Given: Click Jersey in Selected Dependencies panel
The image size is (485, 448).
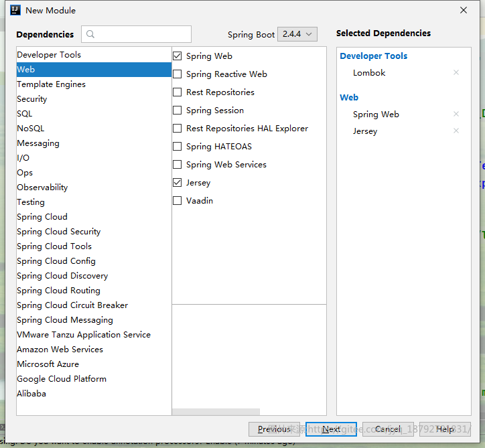Looking at the screenshot, I should tap(365, 131).
